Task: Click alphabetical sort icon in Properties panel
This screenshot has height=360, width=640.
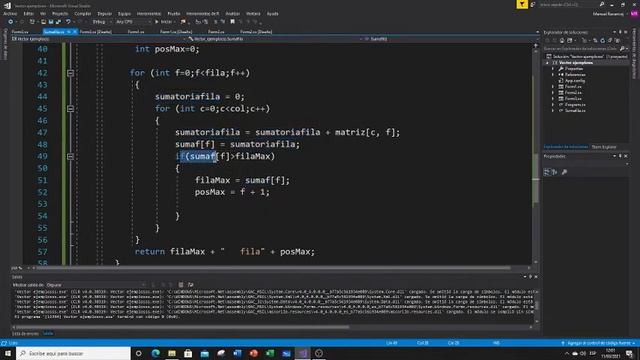Action: pyautogui.click(x=555, y=172)
